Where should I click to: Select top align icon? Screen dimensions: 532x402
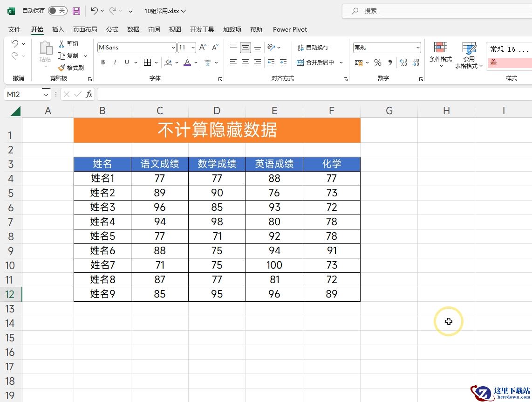(x=233, y=47)
